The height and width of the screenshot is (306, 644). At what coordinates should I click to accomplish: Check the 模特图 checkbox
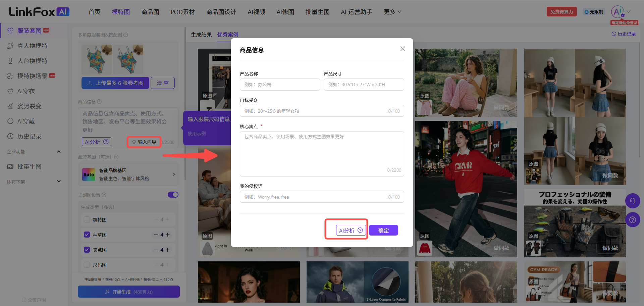coord(87,220)
